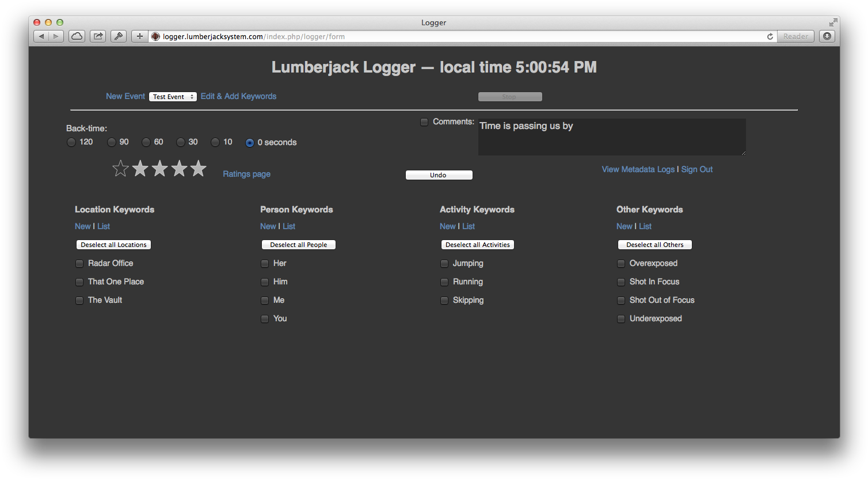Rate five stars by clicking the fifth star
The image size is (868, 479).
click(198, 168)
